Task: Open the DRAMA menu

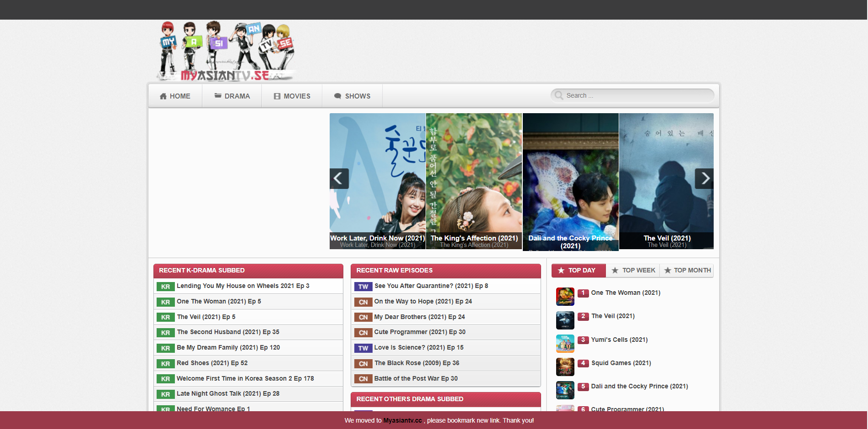Action: (231, 96)
